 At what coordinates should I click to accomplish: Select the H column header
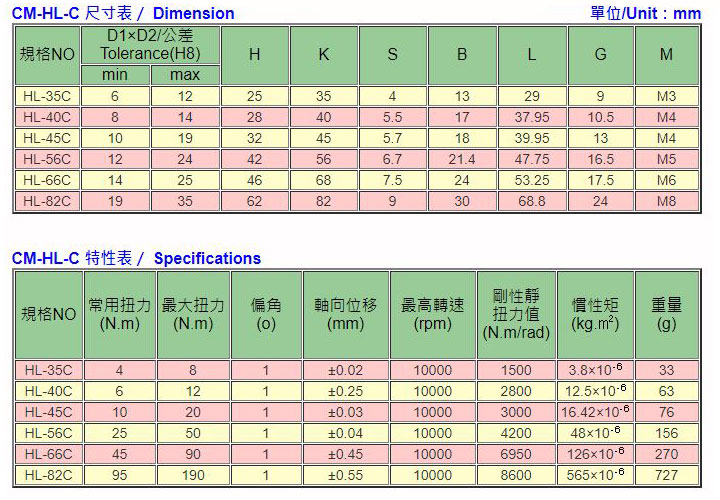click(x=254, y=55)
